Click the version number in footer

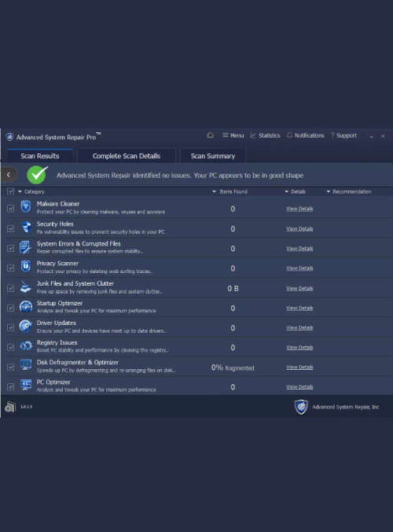27,406
